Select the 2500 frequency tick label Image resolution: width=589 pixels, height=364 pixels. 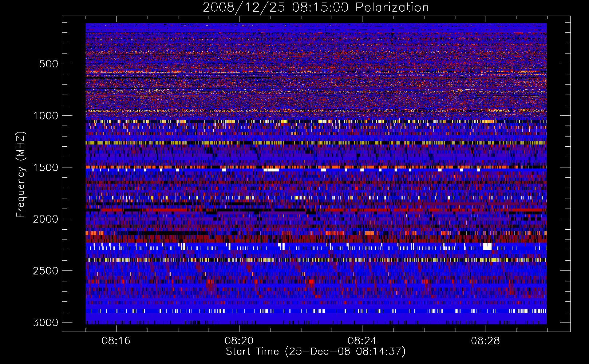(x=46, y=271)
